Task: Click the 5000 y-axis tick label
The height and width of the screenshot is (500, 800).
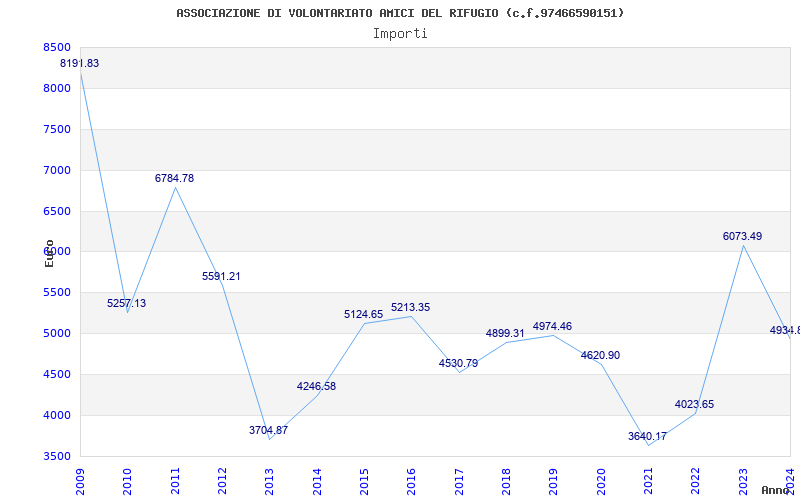Action: 57,333
